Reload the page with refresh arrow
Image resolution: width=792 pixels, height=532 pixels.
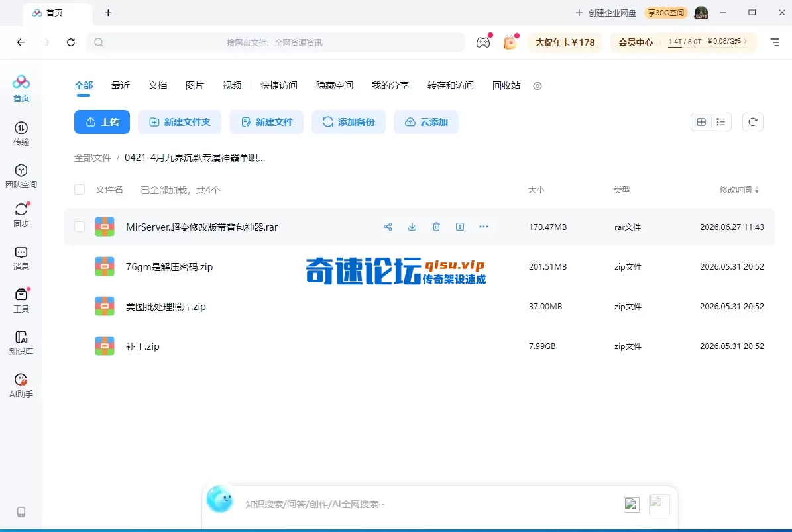pos(71,42)
